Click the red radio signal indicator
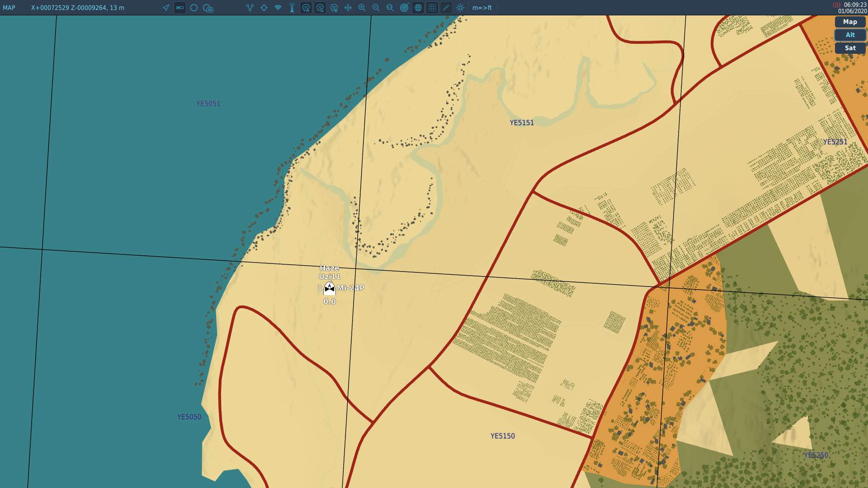868x488 pixels. tap(837, 5)
